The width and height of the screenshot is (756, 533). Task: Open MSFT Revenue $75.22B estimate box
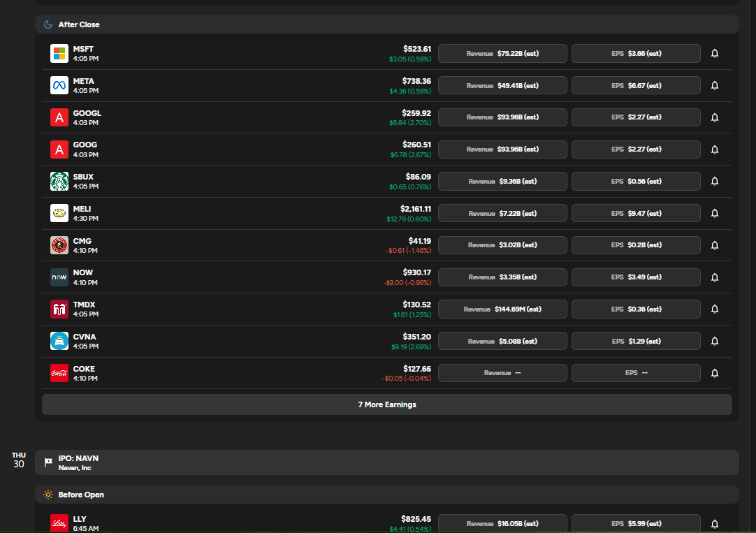click(x=502, y=54)
